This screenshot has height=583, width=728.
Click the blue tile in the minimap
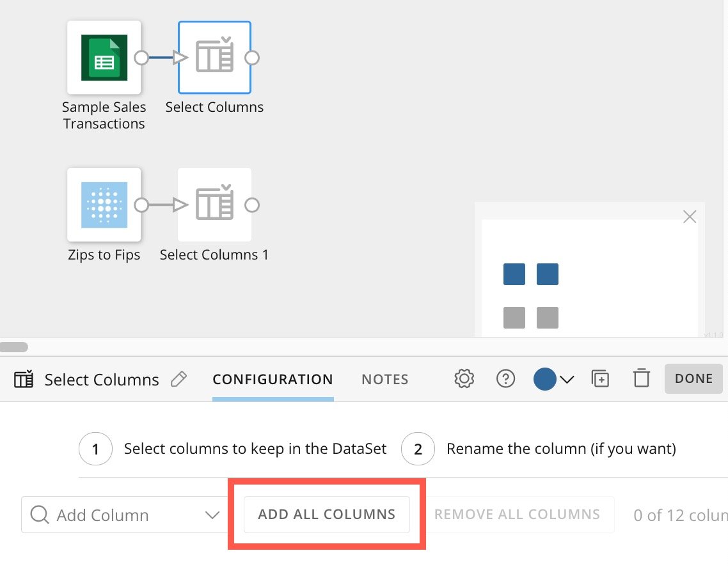(514, 274)
